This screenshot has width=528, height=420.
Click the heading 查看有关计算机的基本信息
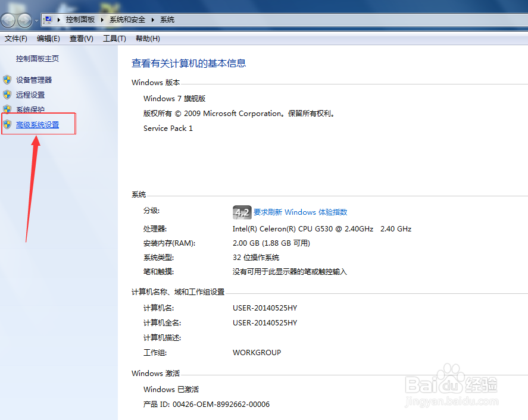tap(189, 63)
